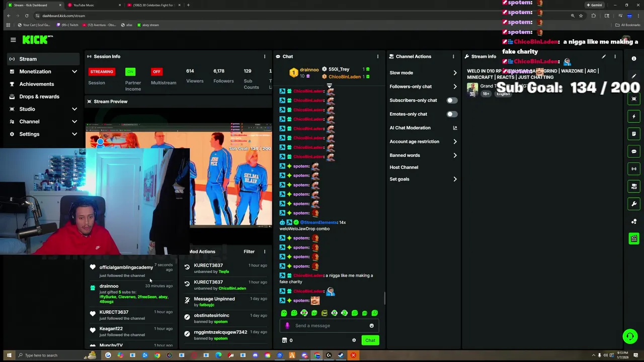The width and height of the screenshot is (644, 362).
Task: Expand the Monetization sidebar section
Action: [74, 71]
